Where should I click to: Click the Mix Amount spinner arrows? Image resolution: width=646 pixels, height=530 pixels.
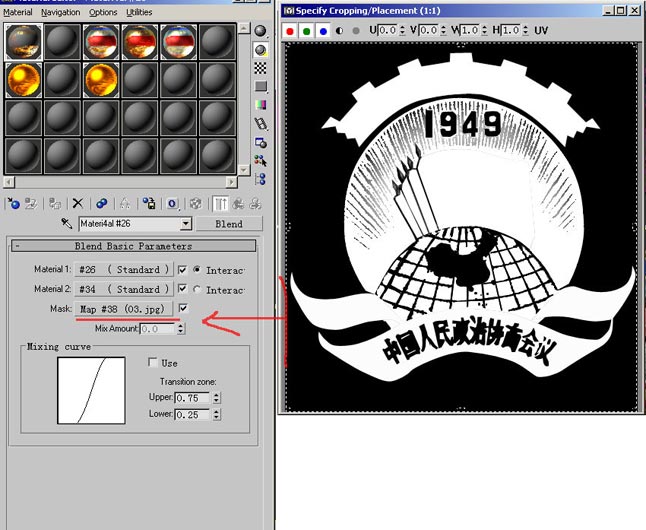click(x=180, y=328)
